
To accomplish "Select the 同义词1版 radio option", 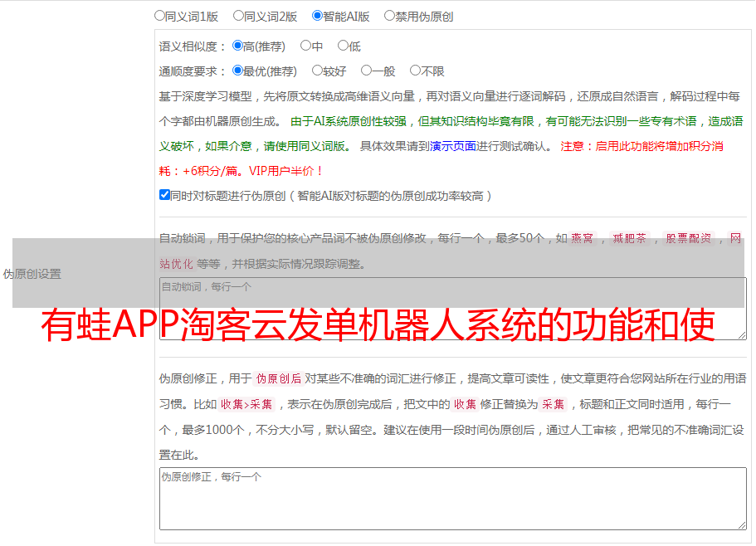I will (x=160, y=16).
